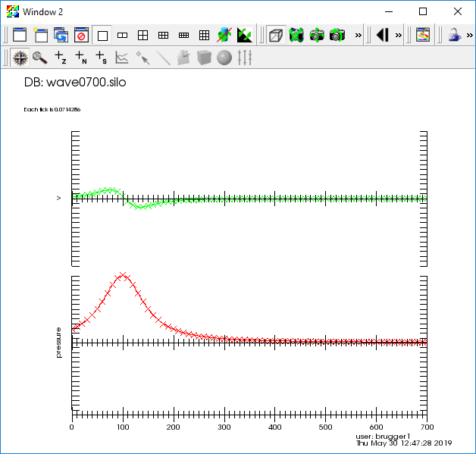
Task: Select the 2x2 window layout
Action: [x=142, y=35]
